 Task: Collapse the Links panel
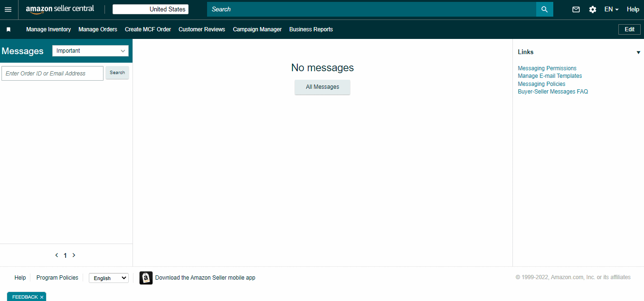click(638, 52)
